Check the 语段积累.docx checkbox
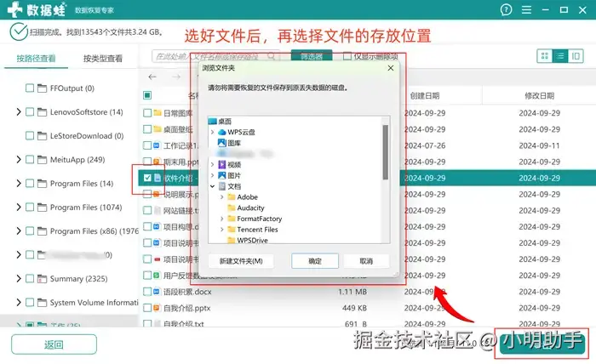This screenshot has height=364, width=596. pyautogui.click(x=147, y=292)
